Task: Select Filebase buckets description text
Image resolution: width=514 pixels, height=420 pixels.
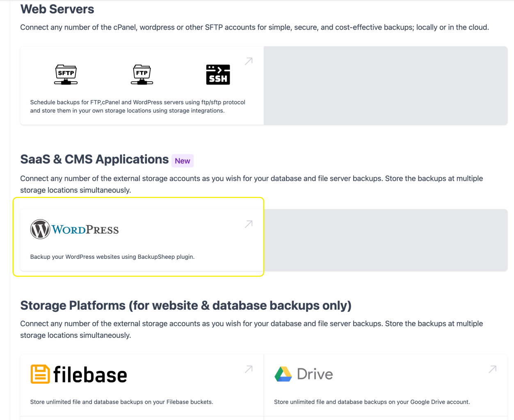Action: pyautogui.click(x=122, y=402)
